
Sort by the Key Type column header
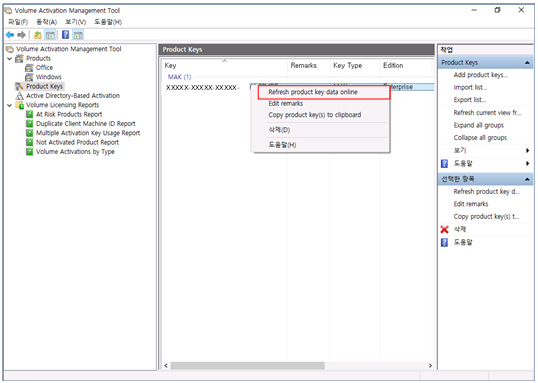pyautogui.click(x=355, y=65)
